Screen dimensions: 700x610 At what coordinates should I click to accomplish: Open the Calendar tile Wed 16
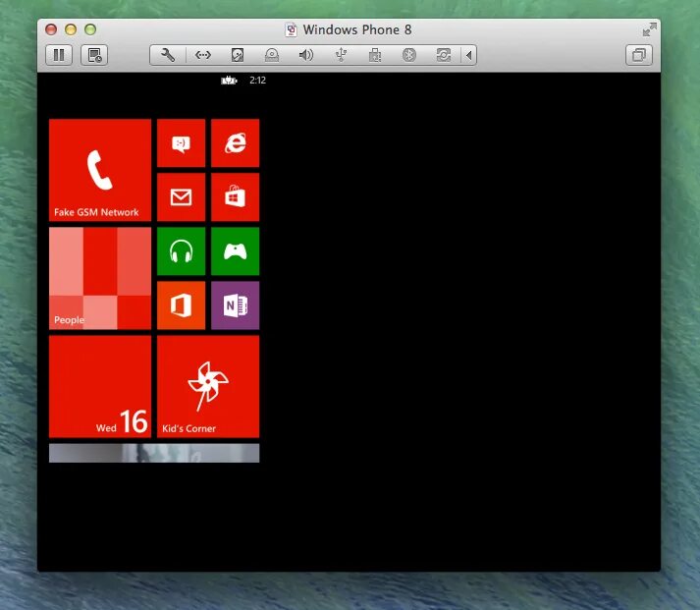coord(100,387)
